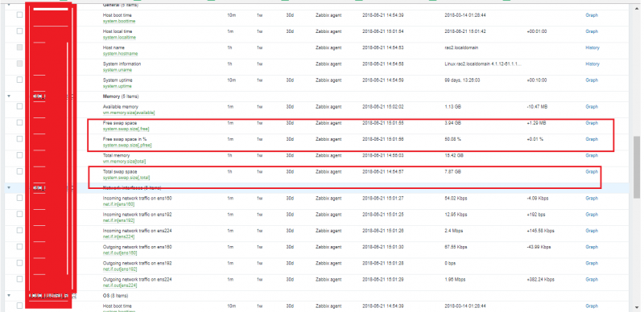
Task: Tick checkbox for Incoming network traffic on ens224
Action: tap(19, 230)
